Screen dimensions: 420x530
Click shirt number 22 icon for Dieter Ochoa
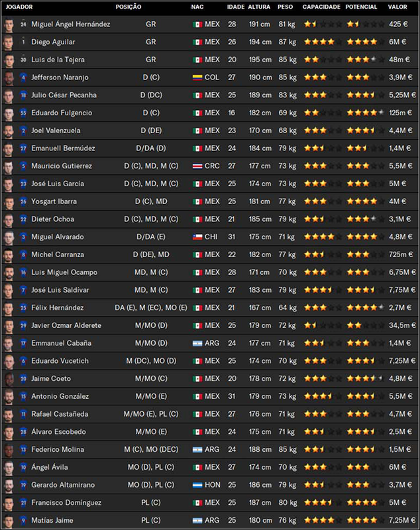pyautogui.click(x=23, y=219)
